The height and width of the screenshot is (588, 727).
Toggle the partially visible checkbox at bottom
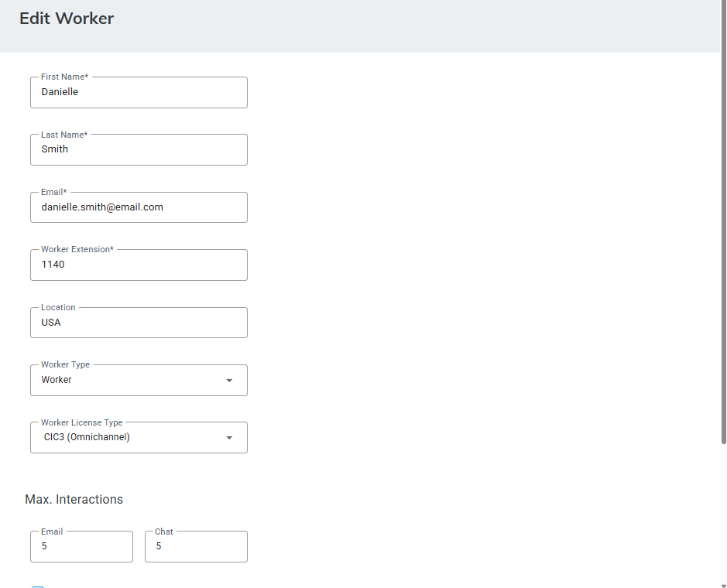pyautogui.click(x=38, y=586)
